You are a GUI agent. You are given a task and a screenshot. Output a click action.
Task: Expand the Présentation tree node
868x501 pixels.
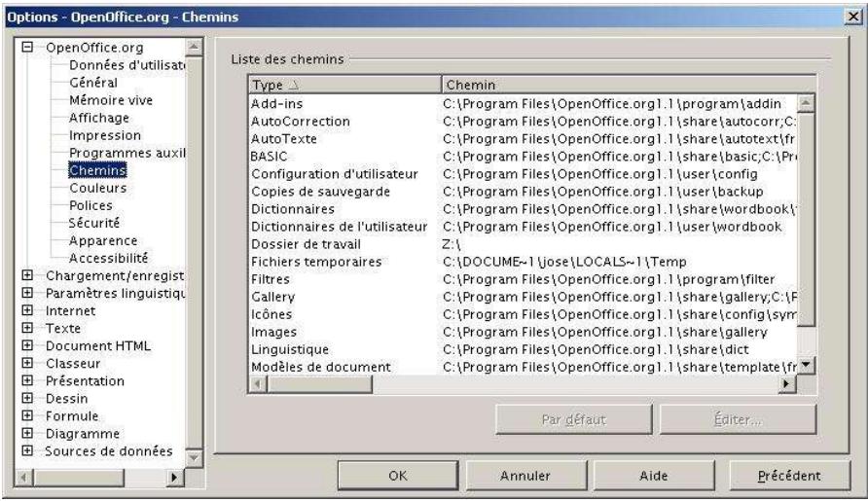coord(27,381)
